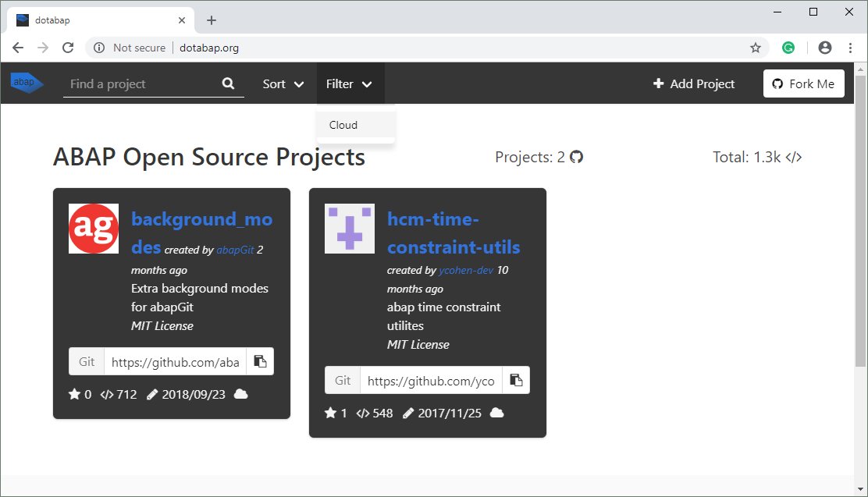Click the abapGit avatar thumbnail
This screenshot has height=497, width=868.
(94, 229)
